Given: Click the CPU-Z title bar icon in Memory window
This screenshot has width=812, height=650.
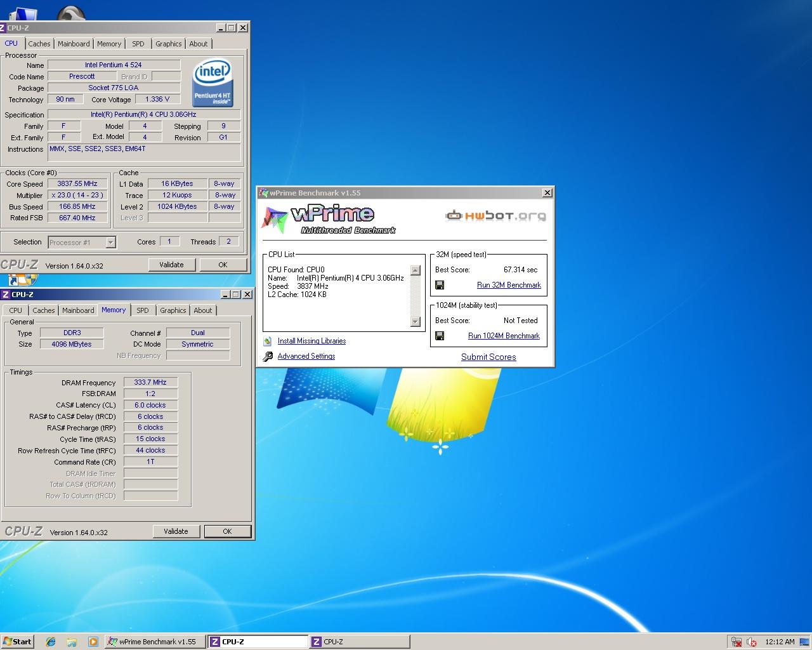Looking at the screenshot, I should point(6,295).
